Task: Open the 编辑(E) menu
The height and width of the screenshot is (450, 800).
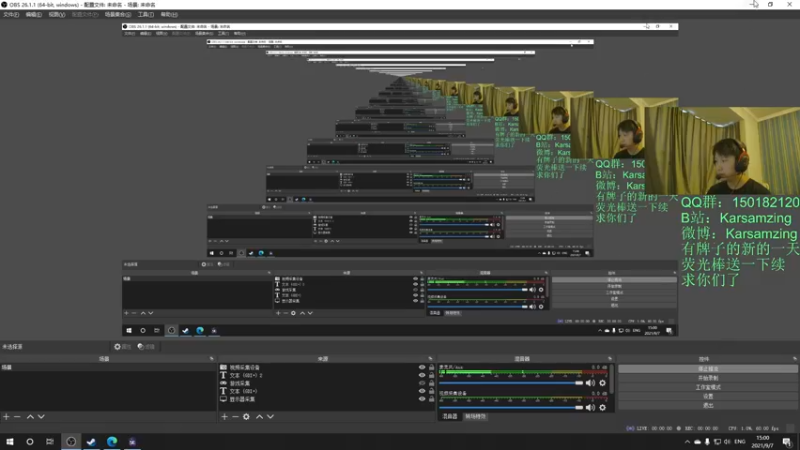Action: (x=34, y=15)
